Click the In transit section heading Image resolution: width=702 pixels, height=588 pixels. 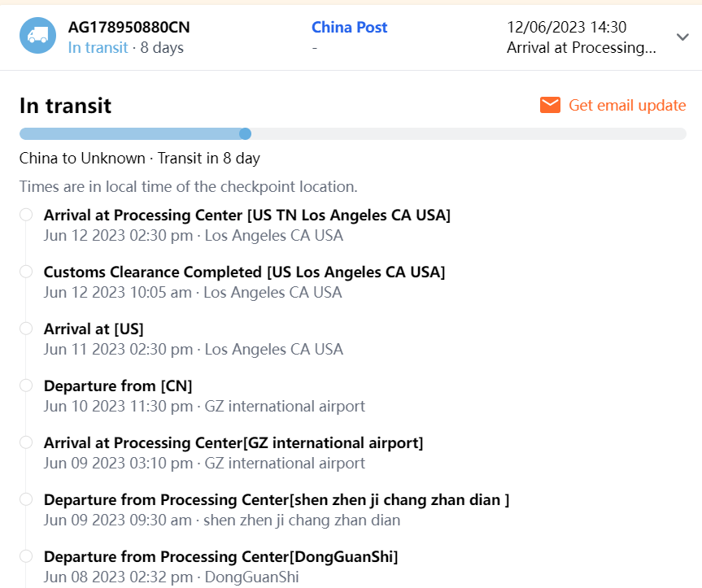(x=65, y=106)
